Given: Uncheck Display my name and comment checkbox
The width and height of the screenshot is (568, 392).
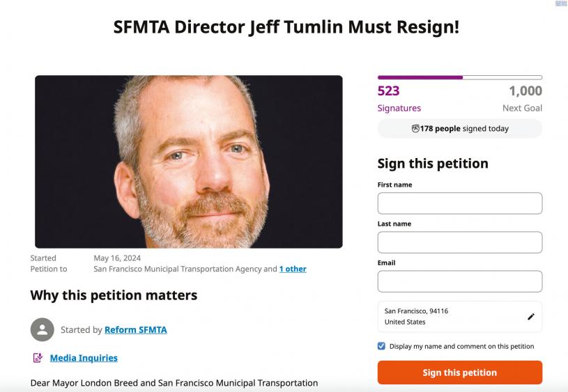Looking at the screenshot, I should tap(381, 346).
